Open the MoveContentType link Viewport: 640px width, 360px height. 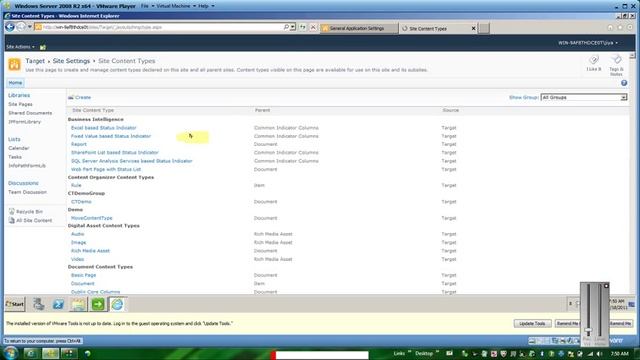pos(91,218)
